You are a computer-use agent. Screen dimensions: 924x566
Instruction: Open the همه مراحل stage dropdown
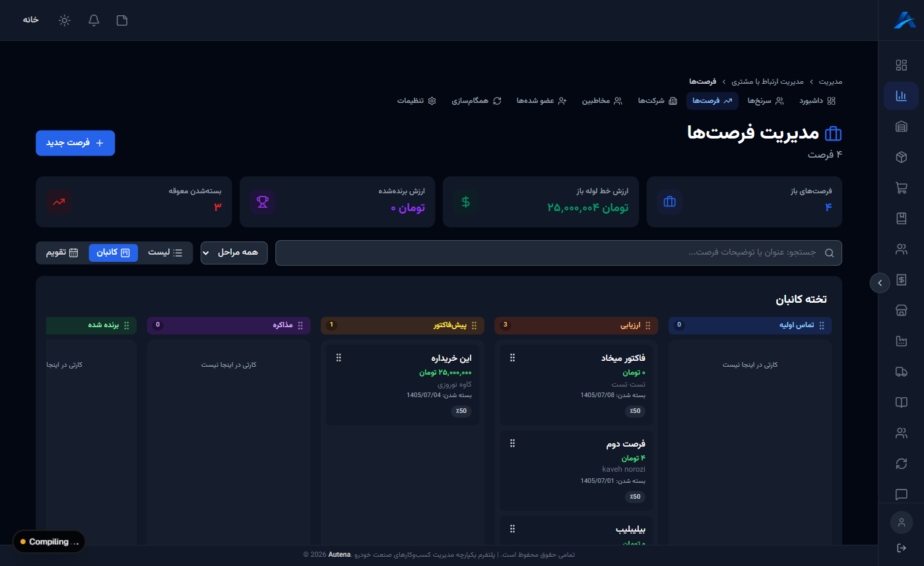234,253
